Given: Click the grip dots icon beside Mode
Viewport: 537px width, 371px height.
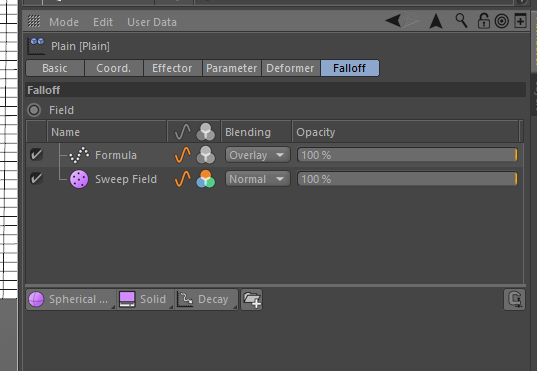Looking at the screenshot, I should point(34,22).
